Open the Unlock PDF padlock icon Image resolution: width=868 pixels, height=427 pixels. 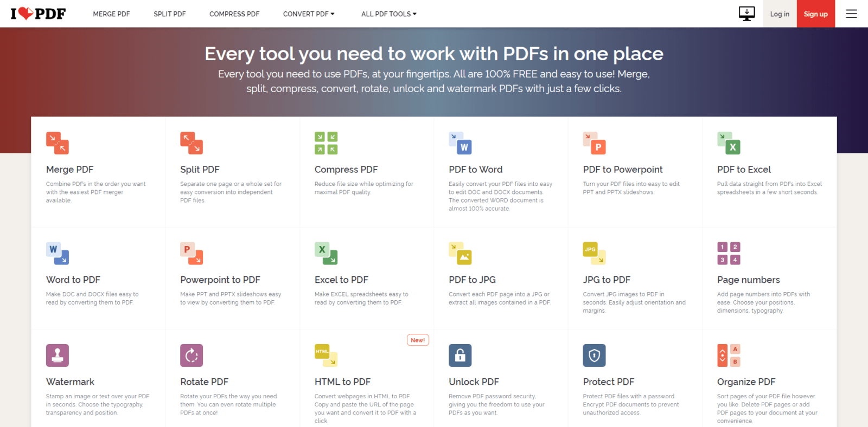(x=460, y=355)
